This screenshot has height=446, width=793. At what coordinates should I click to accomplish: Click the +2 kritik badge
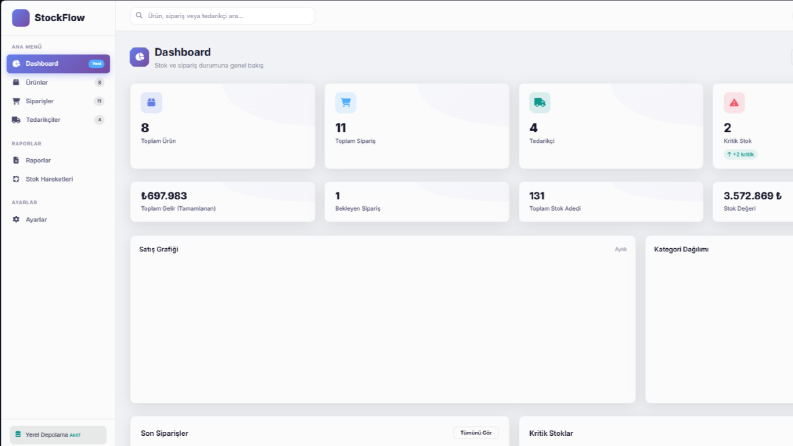tap(740, 154)
